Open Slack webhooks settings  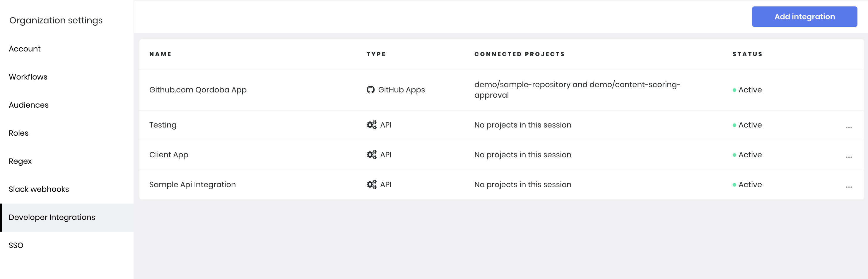pyautogui.click(x=39, y=189)
